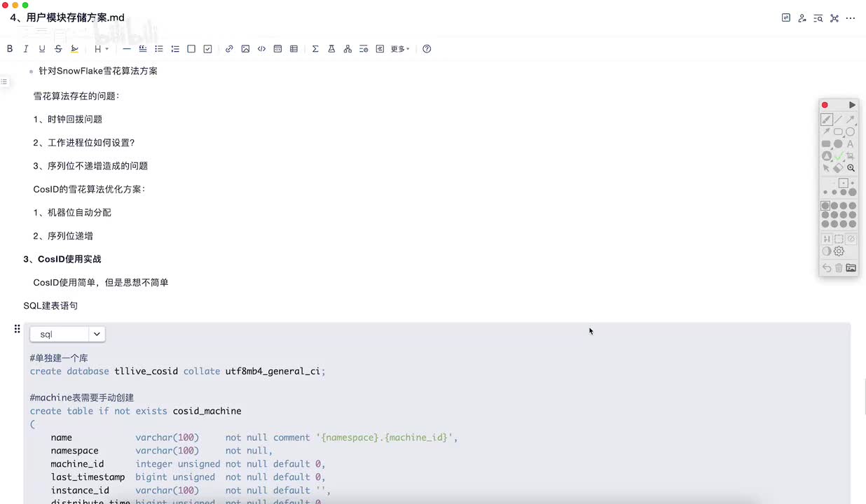The height and width of the screenshot is (504, 866).
Task: Select the magnifier zoom tool
Action: coord(851,168)
